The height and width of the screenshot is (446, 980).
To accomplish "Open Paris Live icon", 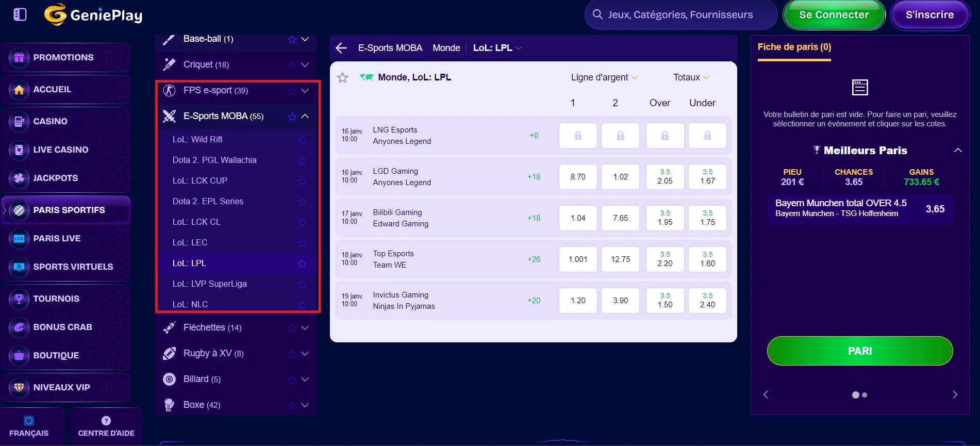I will tap(19, 238).
